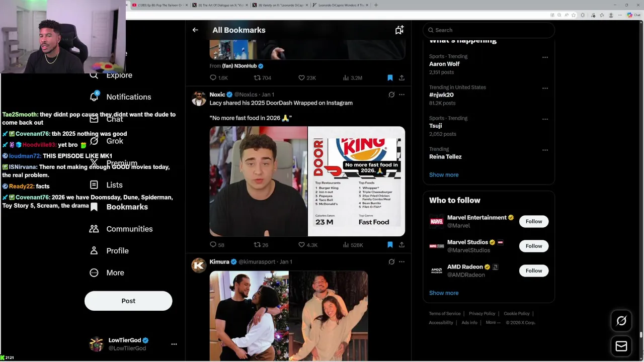Open the Terms of Service link
Image resolution: width=644 pixels, height=362 pixels.
[445, 314]
